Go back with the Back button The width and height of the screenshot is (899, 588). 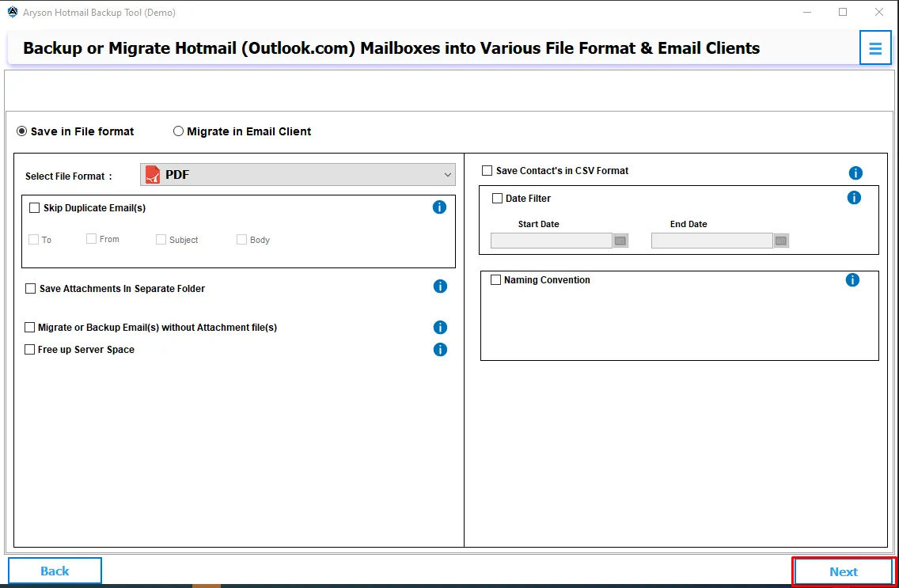click(x=55, y=571)
